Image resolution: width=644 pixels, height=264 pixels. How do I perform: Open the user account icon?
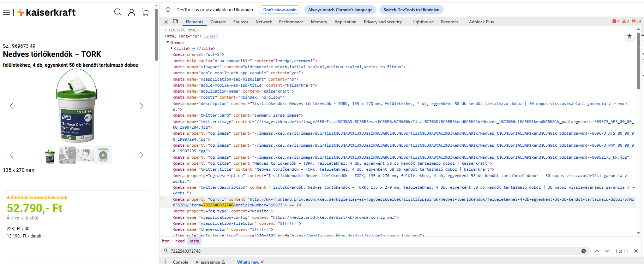point(132,12)
